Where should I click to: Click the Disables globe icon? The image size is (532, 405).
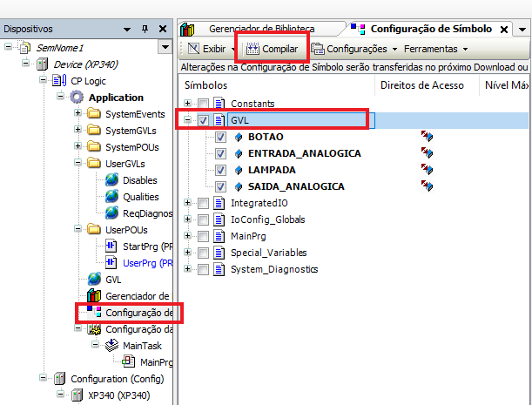(x=111, y=180)
